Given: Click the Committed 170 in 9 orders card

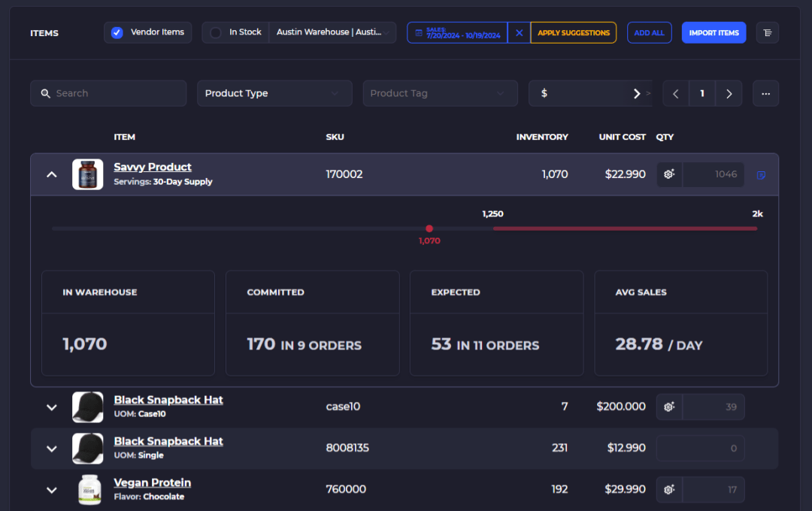Looking at the screenshot, I should pos(312,323).
